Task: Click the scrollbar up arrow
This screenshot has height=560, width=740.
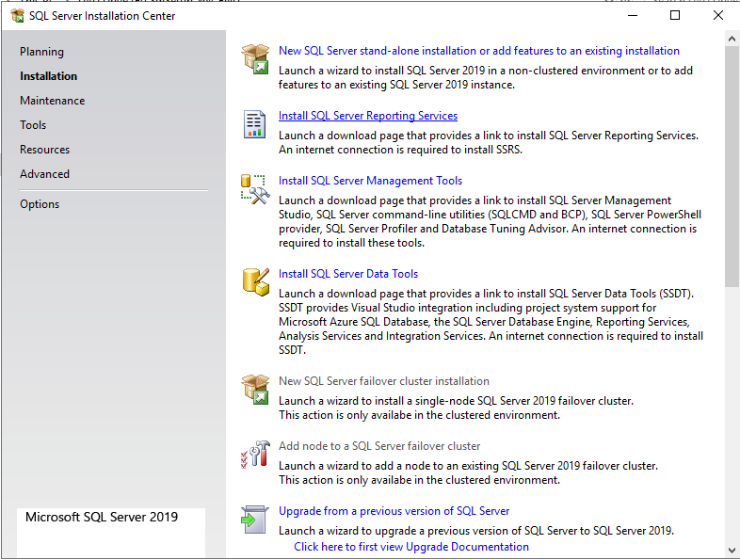Action: (732, 39)
